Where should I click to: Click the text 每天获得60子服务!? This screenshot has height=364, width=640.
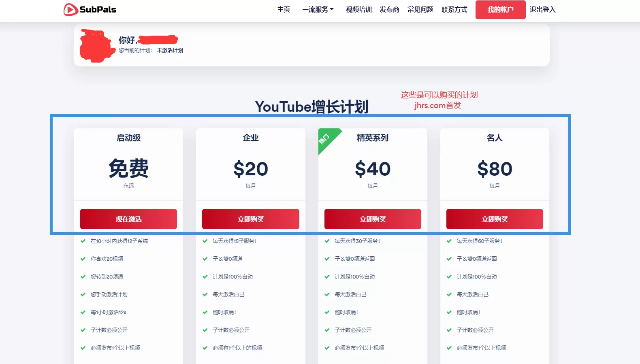point(480,241)
